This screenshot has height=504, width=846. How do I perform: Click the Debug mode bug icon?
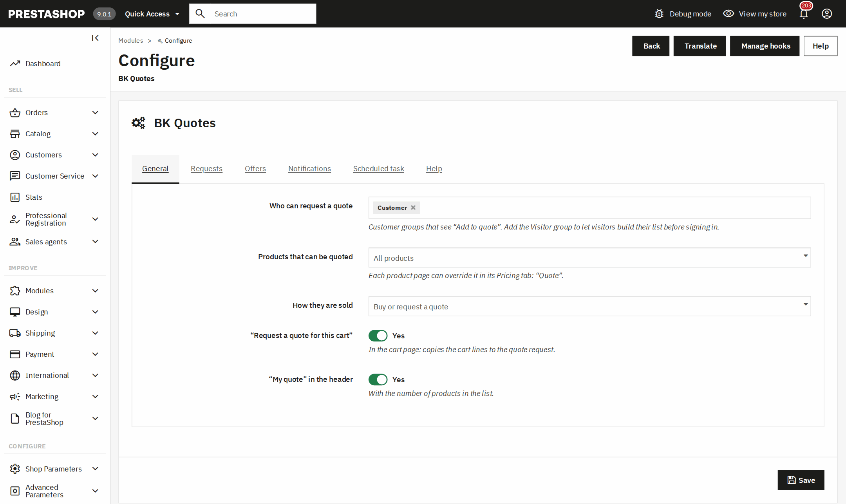point(659,14)
